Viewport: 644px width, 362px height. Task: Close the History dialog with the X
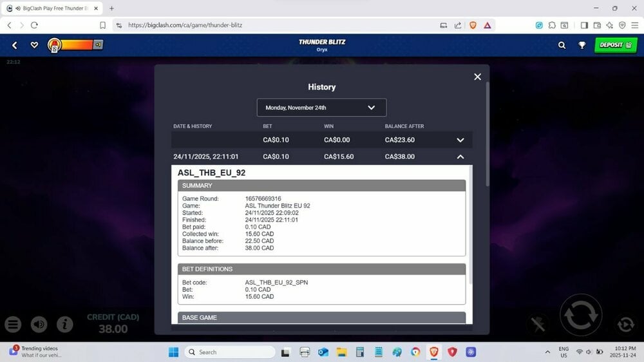tap(477, 77)
